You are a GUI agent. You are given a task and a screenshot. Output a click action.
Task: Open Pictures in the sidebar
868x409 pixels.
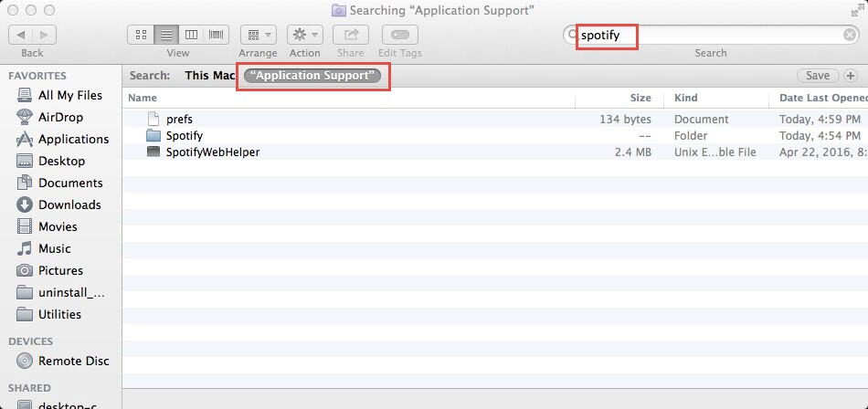[61, 270]
